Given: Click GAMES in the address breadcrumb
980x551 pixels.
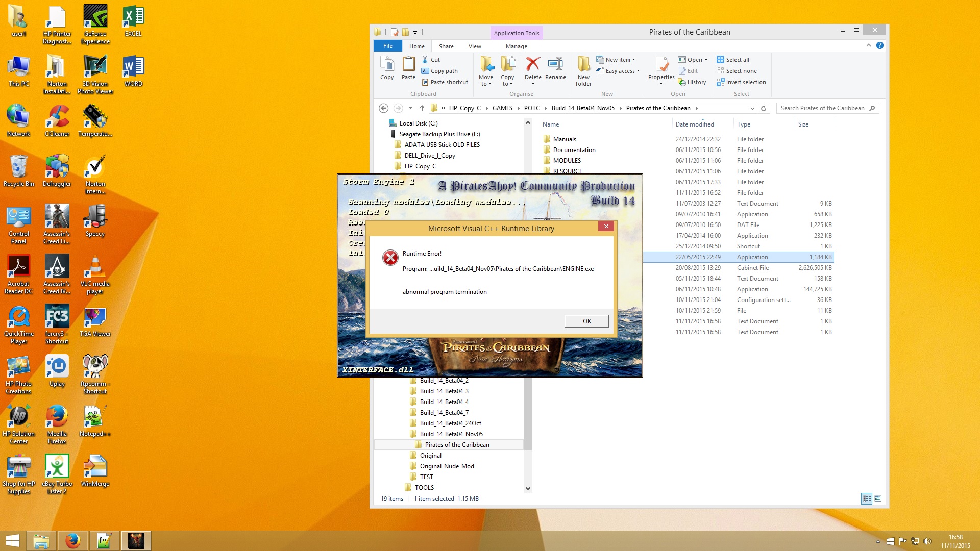Looking at the screenshot, I should click(502, 108).
